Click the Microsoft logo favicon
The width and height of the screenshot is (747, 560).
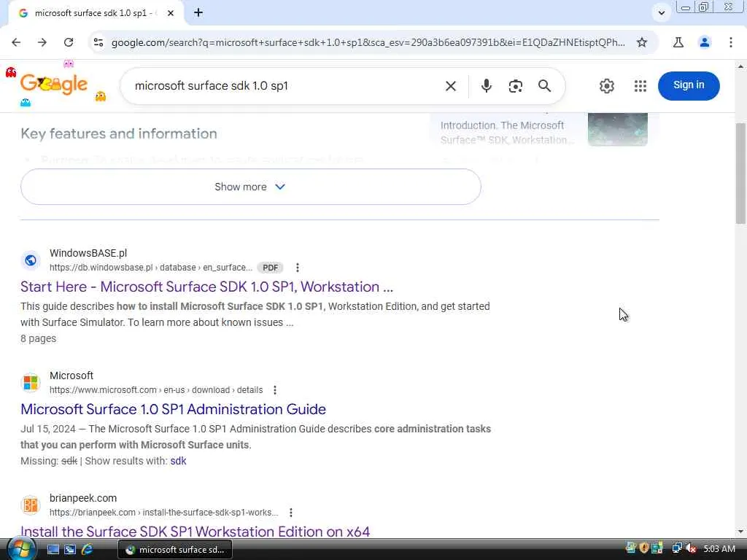click(31, 382)
